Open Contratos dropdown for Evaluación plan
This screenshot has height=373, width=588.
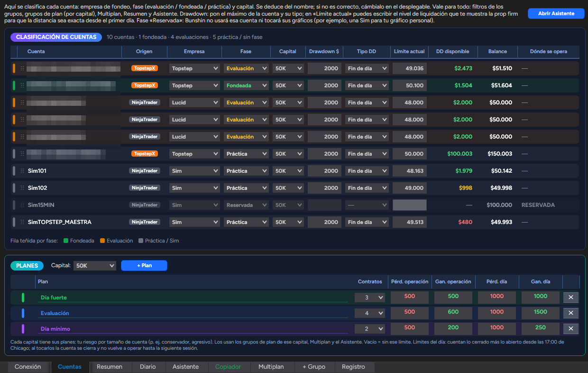tap(370, 313)
